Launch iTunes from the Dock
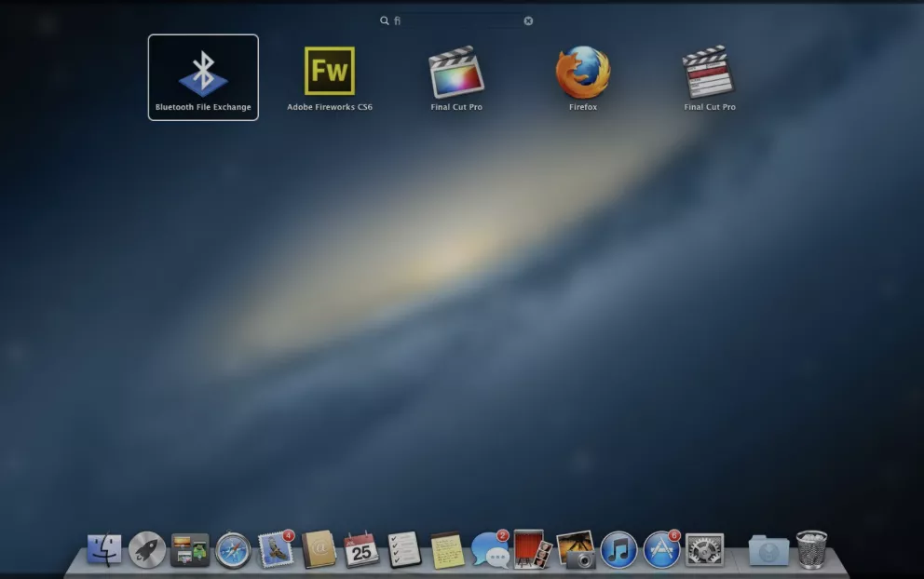 (x=618, y=550)
